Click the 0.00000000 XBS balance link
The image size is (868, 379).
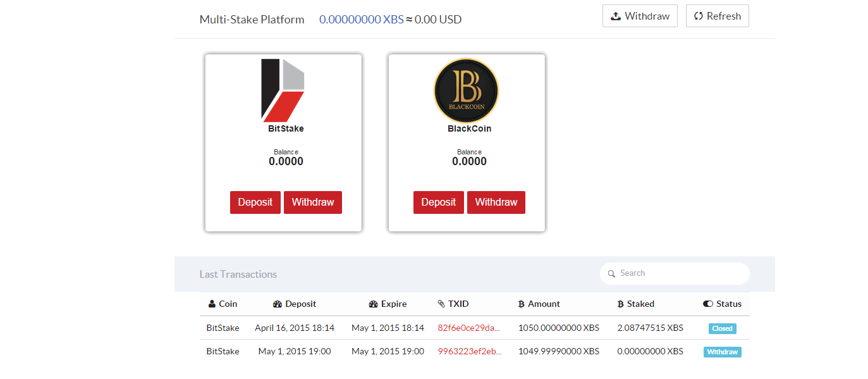[x=361, y=19]
